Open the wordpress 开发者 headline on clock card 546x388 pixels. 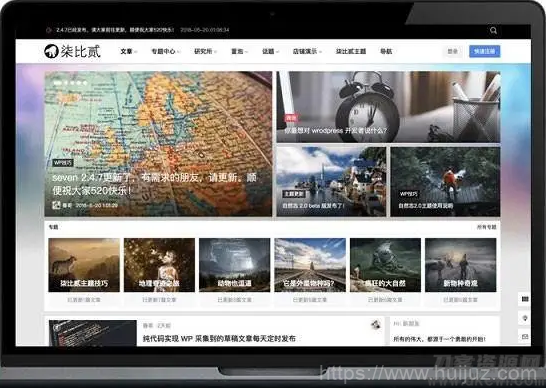click(x=335, y=131)
